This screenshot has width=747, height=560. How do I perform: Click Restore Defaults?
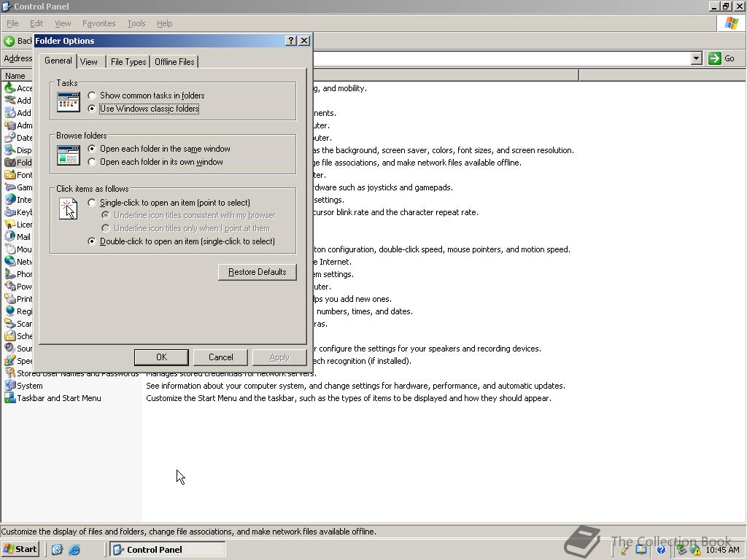pyautogui.click(x=258, y=272)
